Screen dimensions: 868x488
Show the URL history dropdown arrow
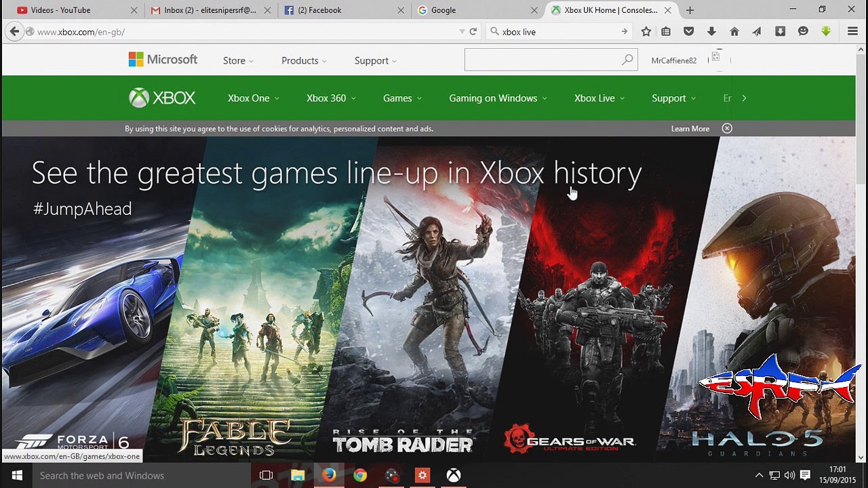coord(462,31)
